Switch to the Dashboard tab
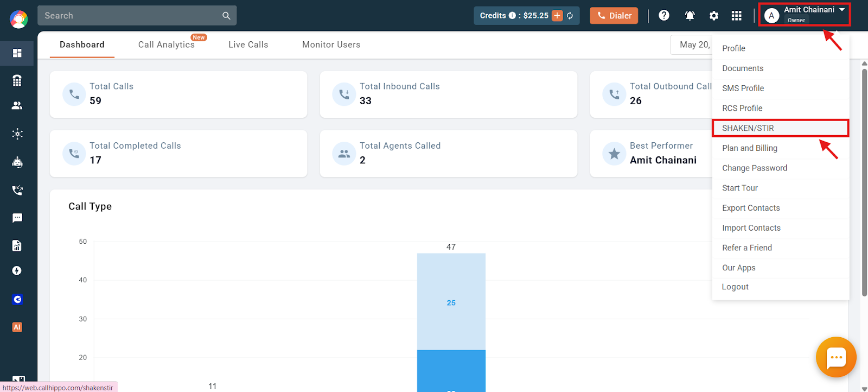 [x=82, y=45]
